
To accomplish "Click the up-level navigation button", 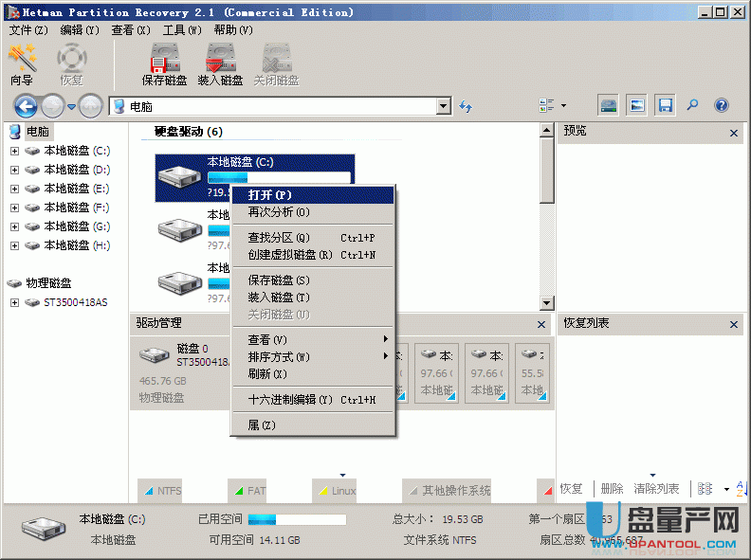I will click(x=90, y=106).
